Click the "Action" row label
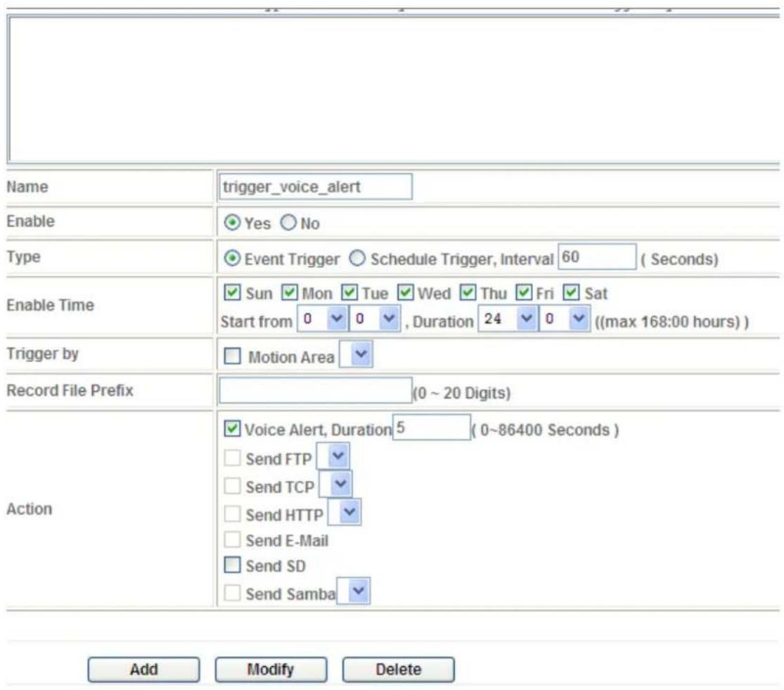This screenshot has width=784, height=690. 30,509
